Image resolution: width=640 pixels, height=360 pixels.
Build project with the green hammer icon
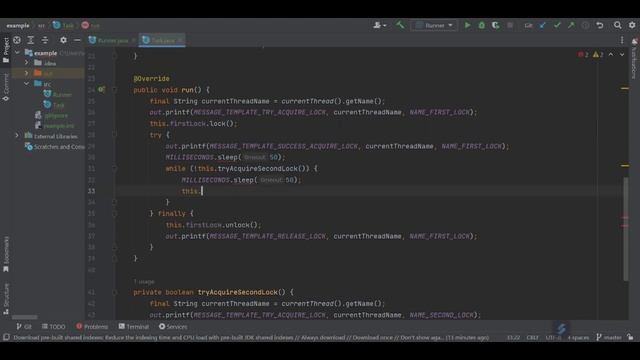(400, 25)
